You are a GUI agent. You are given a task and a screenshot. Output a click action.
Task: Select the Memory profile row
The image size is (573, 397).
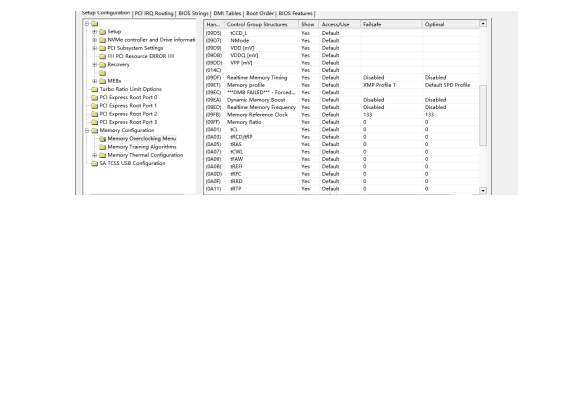(342, 85)
